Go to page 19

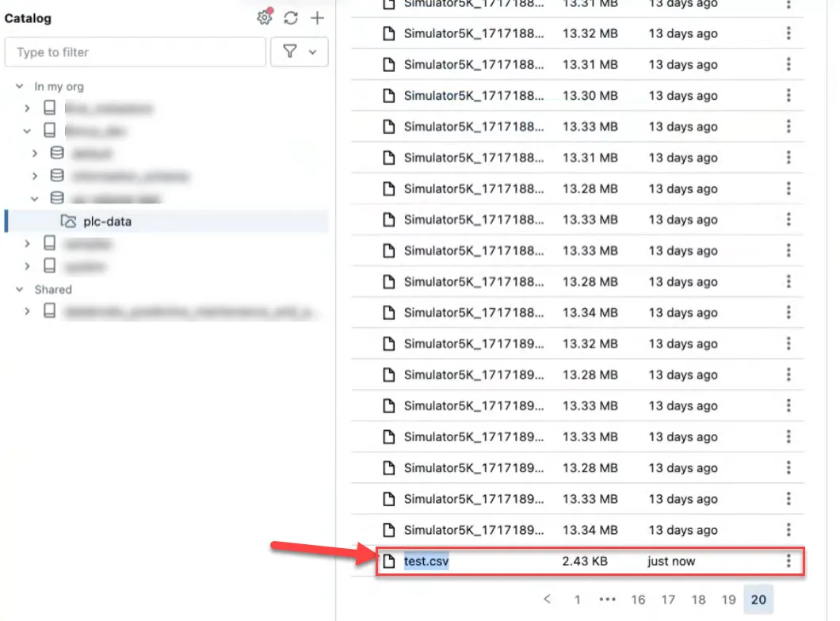coord(728,600)
